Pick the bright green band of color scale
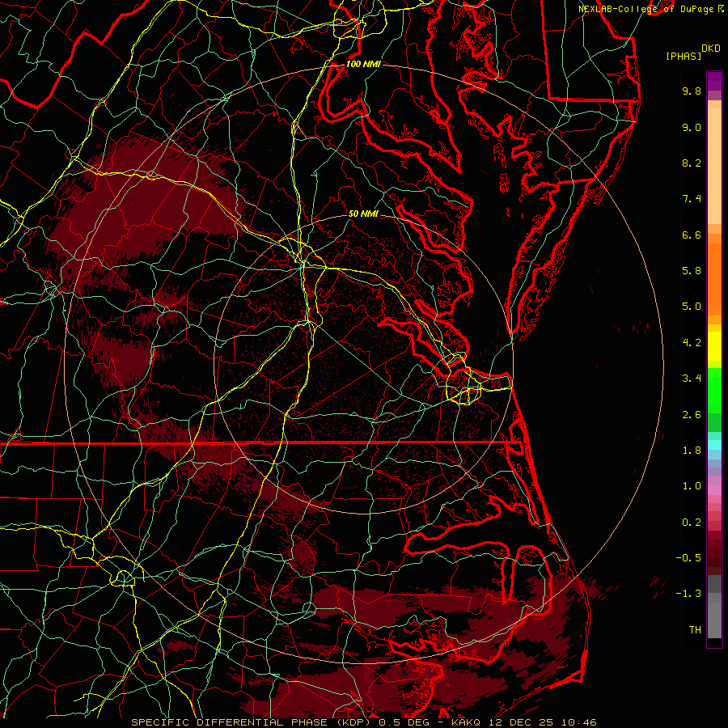 coord(714,389)
